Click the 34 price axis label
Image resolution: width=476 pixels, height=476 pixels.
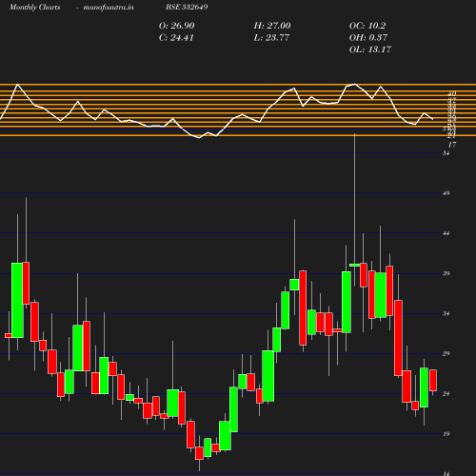pyautogui.click(x=446, y=314)
